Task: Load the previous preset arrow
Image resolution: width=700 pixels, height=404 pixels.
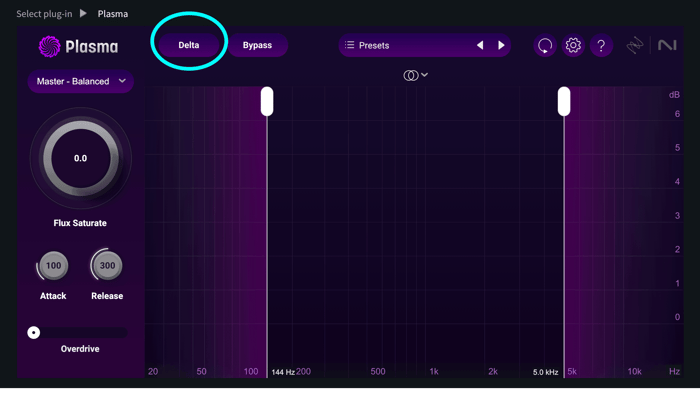Action: [480, 45]
